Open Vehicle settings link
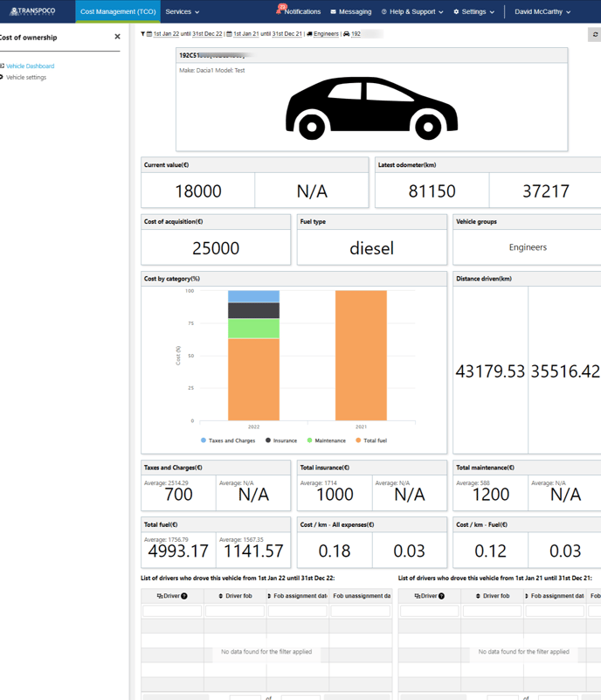Viewport: 601px width, 700px height. coord(26,77)
